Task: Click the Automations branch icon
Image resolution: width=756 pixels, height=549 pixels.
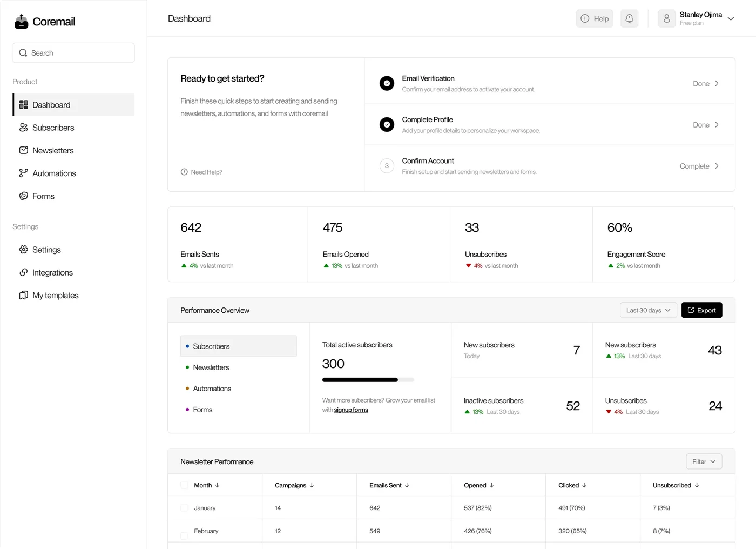Action: 24,173
